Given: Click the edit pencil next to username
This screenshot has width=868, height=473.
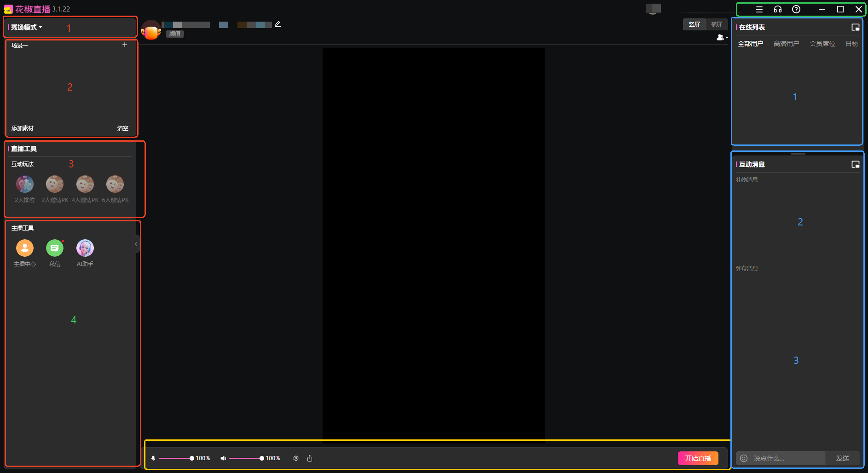Looking at the screenshot, I should point(278,24).
